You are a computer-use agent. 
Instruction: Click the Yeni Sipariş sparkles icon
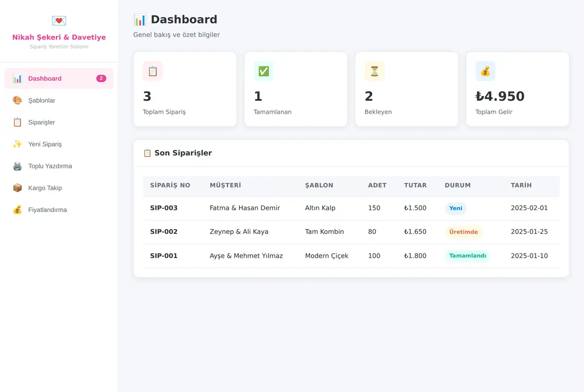[x=18, y=144]
